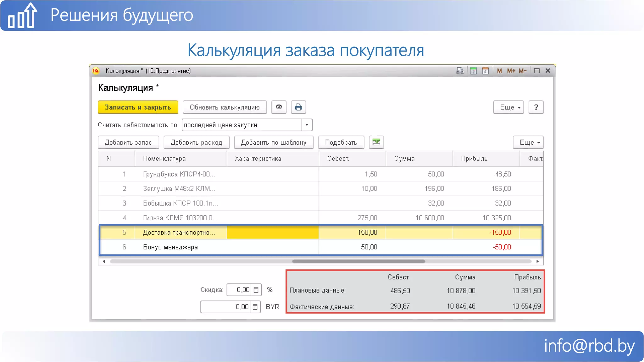Expand the cost calculation method dropdown arrow
The height and width of the screenshot is (362, 644).
307,125
